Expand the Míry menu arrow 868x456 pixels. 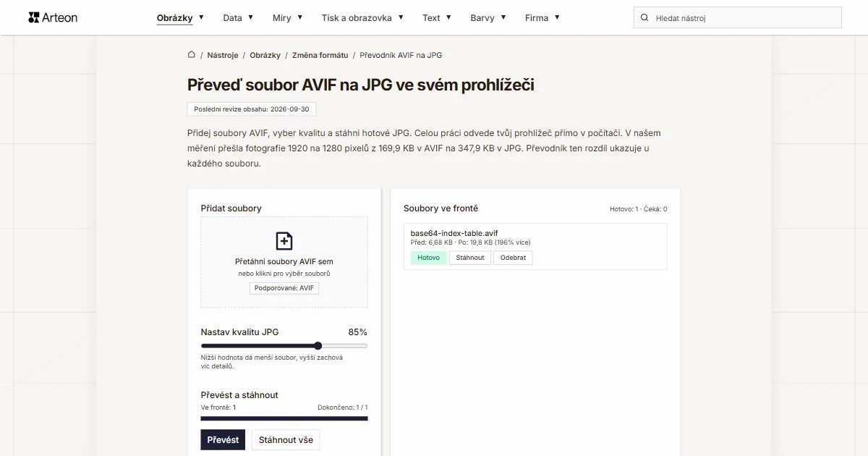[x=299, y=17]
